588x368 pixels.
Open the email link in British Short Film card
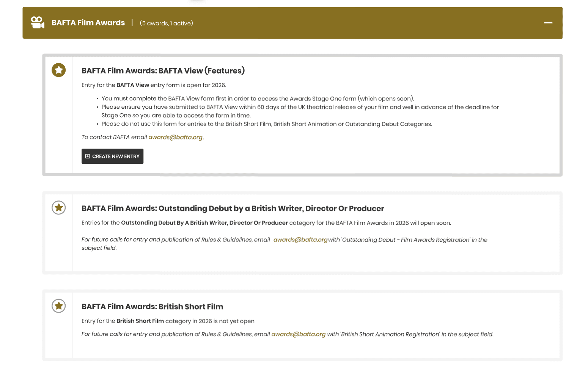click(298, 334)
